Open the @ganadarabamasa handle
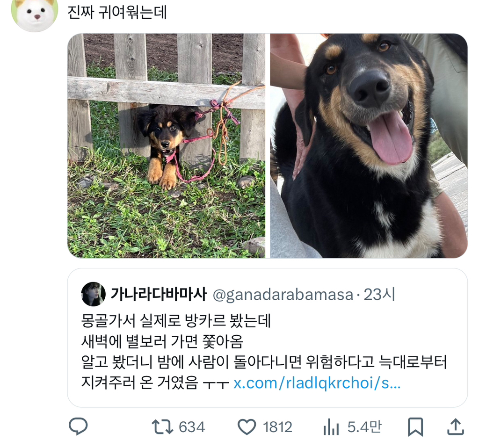 pos(283,295)
